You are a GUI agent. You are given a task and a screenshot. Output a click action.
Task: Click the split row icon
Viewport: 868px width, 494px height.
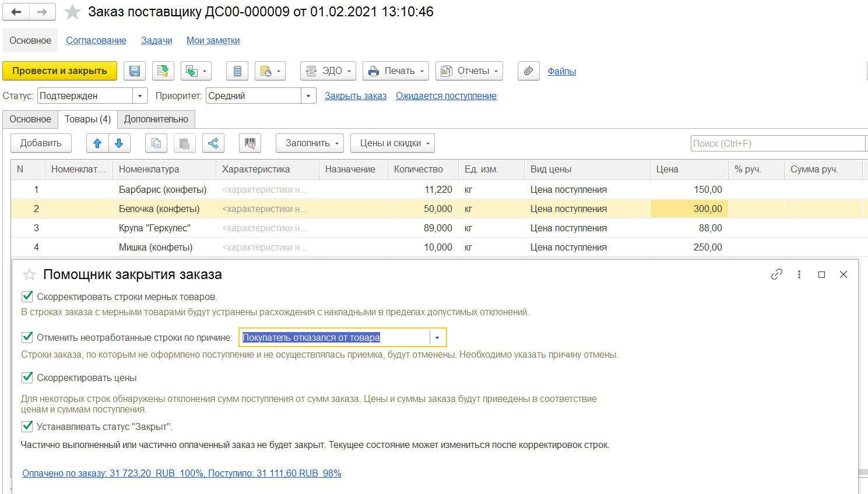[213, 143]
